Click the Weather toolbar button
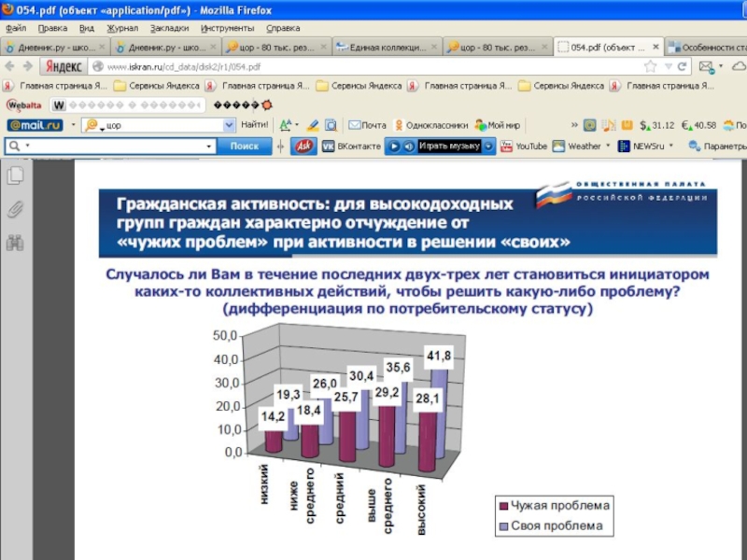The height and width of the screenshot is (560, 747). (576, 147)
